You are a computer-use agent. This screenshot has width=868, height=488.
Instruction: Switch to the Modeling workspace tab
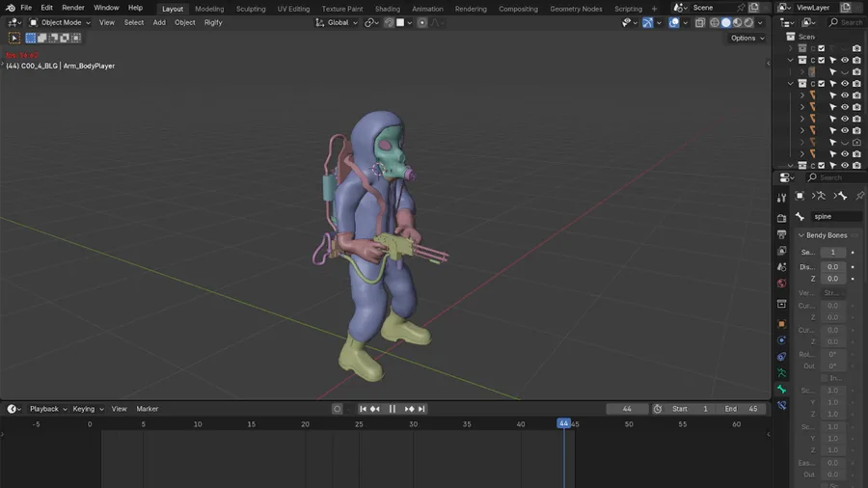(209, 9)
